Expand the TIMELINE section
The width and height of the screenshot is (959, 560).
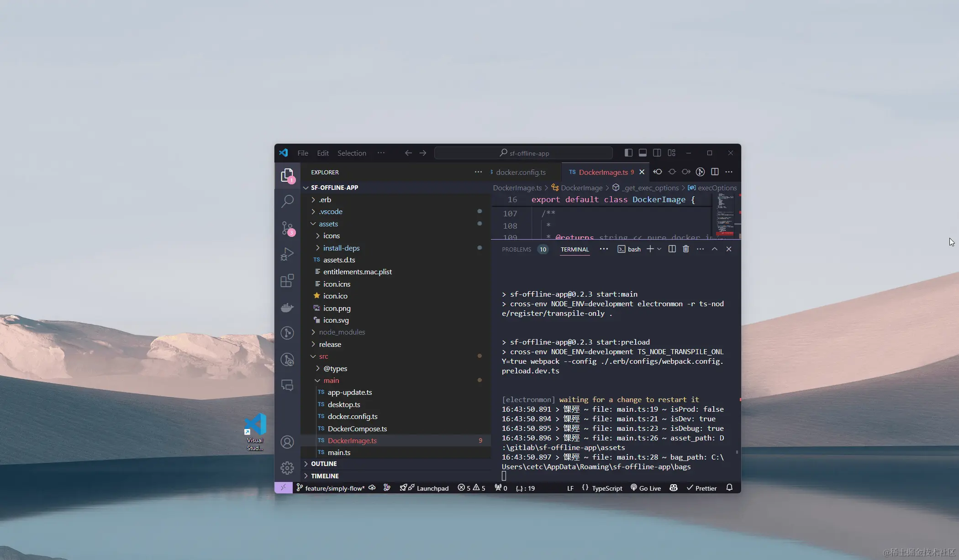[396, 476]
